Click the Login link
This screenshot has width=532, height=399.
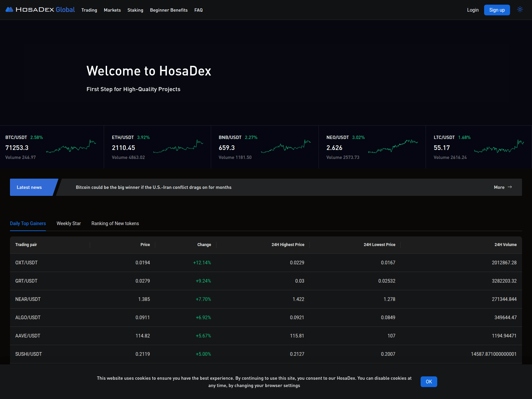[x=472, y=10]
